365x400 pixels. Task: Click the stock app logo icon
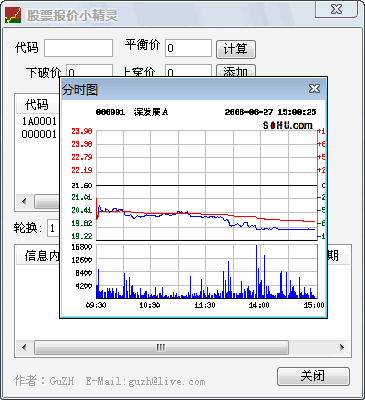[13, 15]
